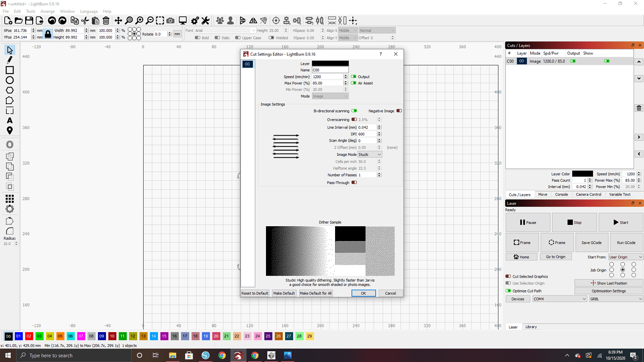The width and height of the screenshot is (644, 362).
Task: Switch to the Camera Control tab
Action: click(588, 195)
